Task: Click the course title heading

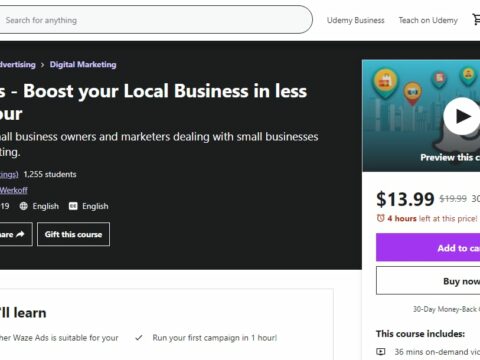Action: coord(153,102)
